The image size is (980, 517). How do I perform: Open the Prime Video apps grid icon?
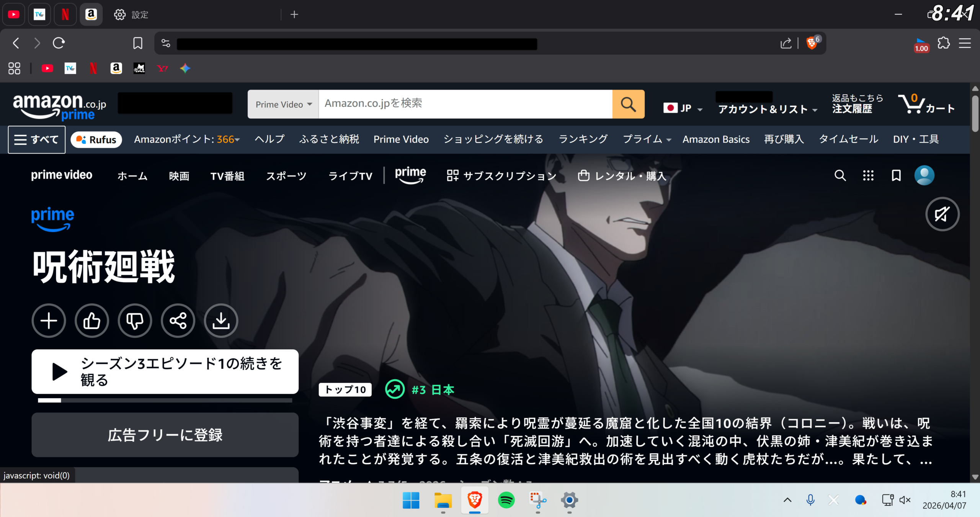(x=868, y=175)
